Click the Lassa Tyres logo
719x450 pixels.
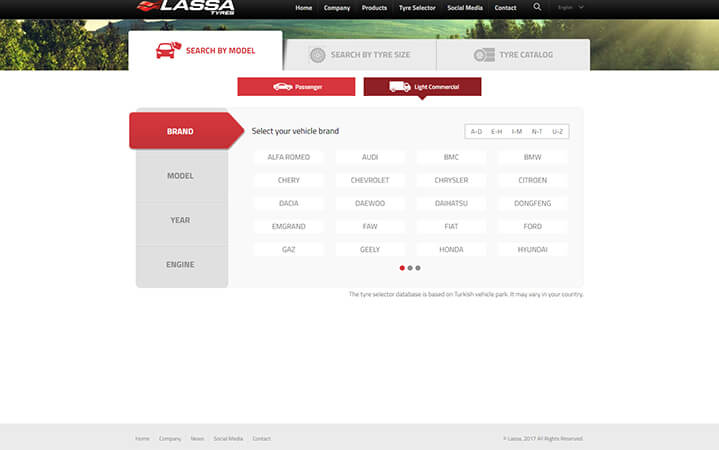pos(186,7)
